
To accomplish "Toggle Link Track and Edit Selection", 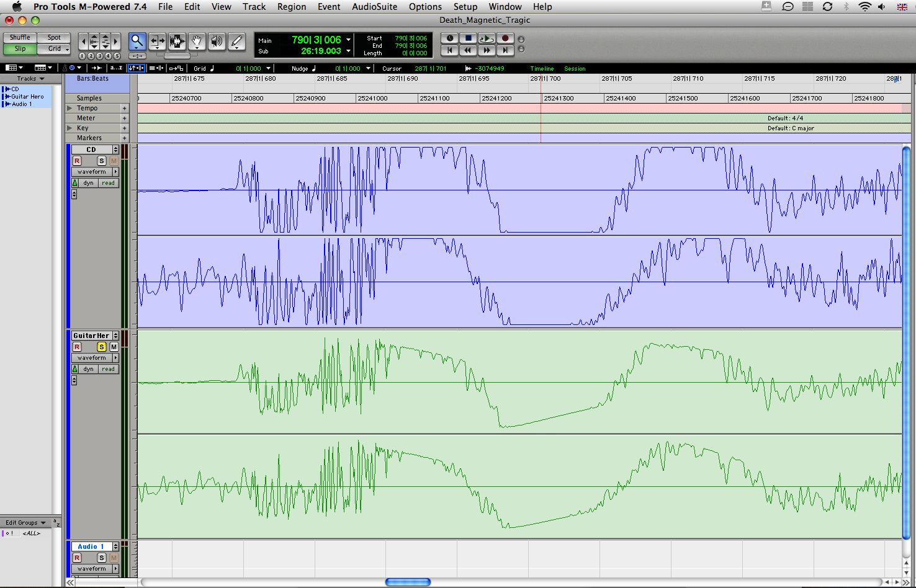I will point(156,68).
